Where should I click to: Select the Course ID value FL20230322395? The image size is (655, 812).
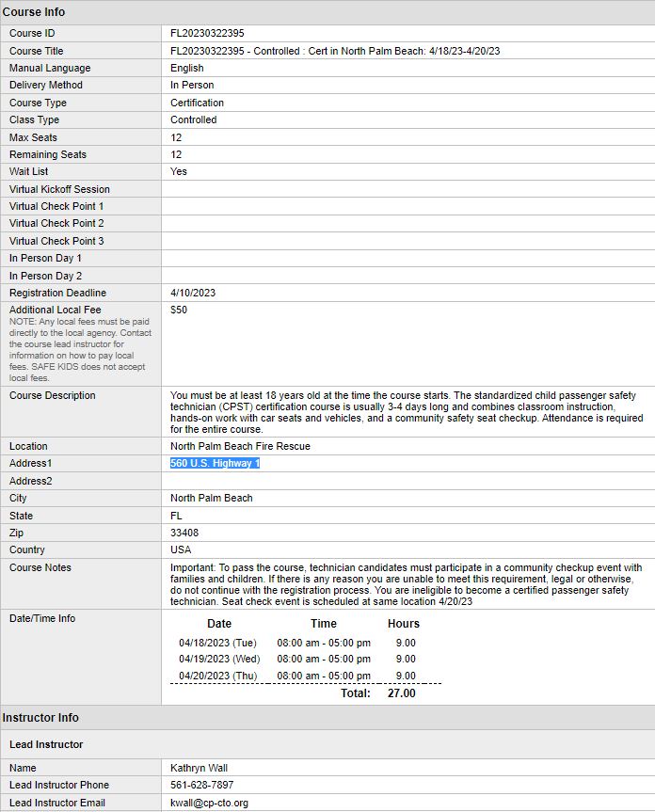[207, 33]
